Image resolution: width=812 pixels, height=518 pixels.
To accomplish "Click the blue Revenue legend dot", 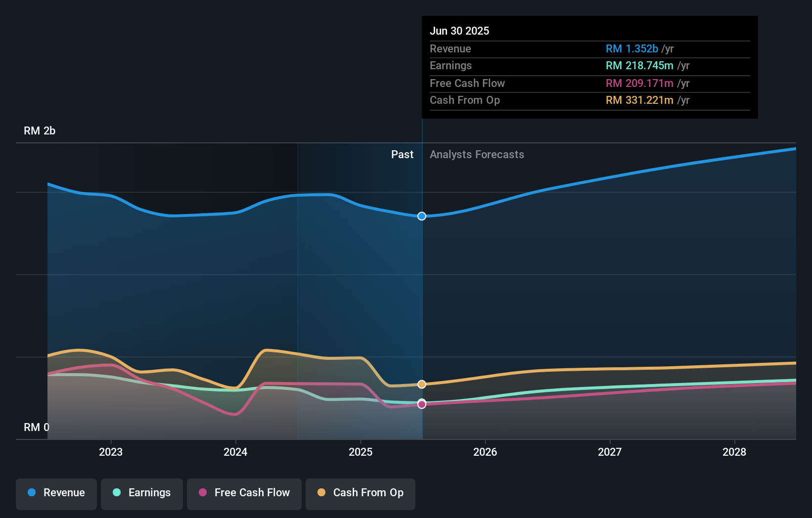I will [x=32, y=493].
